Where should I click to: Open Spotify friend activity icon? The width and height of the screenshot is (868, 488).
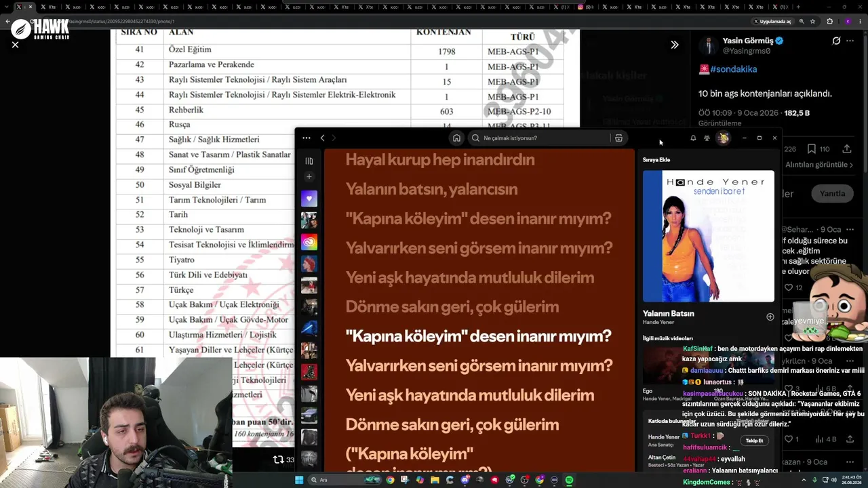707,138
